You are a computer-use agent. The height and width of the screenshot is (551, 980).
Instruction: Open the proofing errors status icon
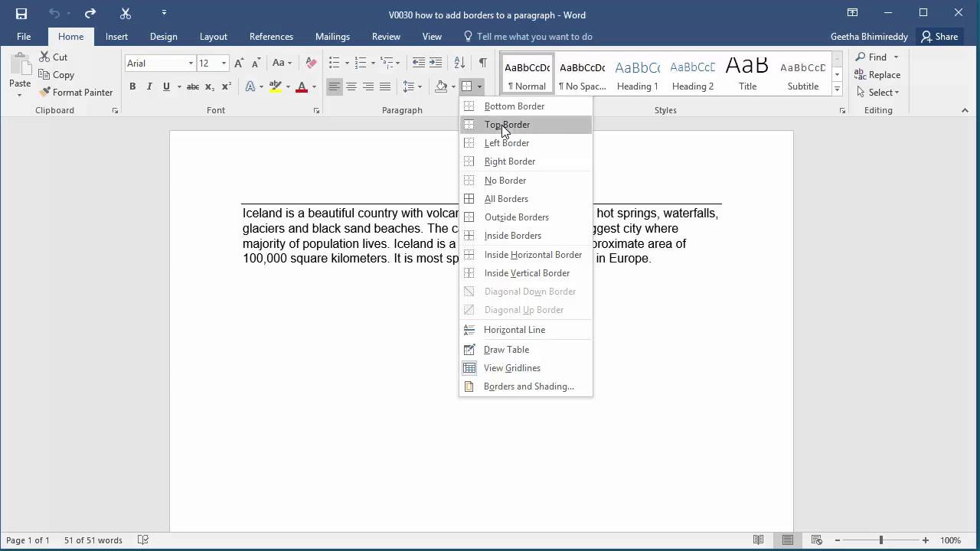(142, 540)
